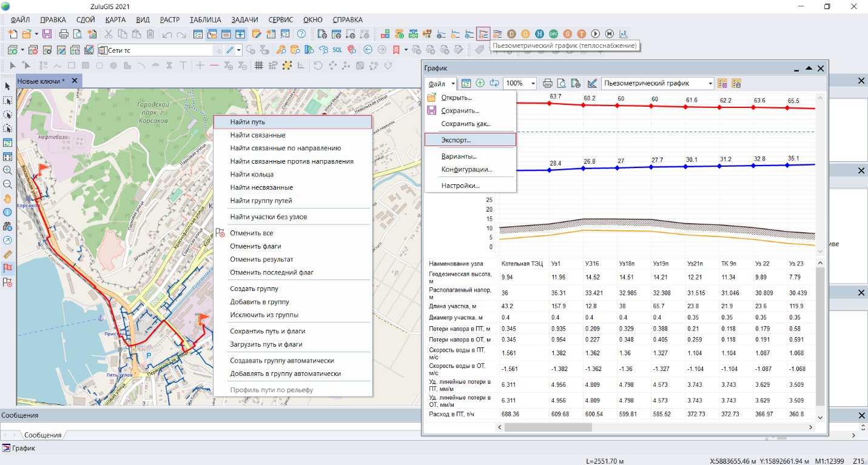Click the info tool in left sidebar
Viewport: 868px width, 465px height.
coord(8,212)
